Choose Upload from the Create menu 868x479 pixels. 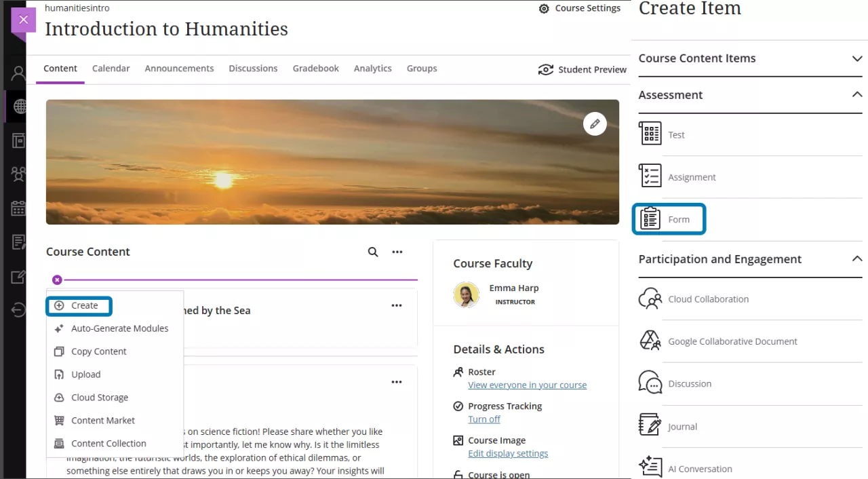point(86,374)
